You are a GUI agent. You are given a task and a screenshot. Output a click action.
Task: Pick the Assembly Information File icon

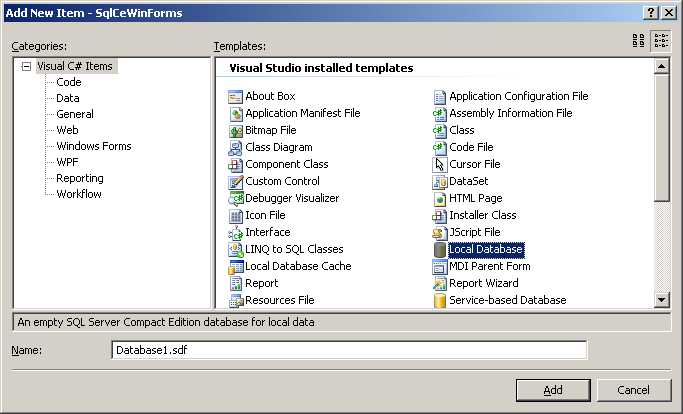pyautogui.click(x=440, y=113)
